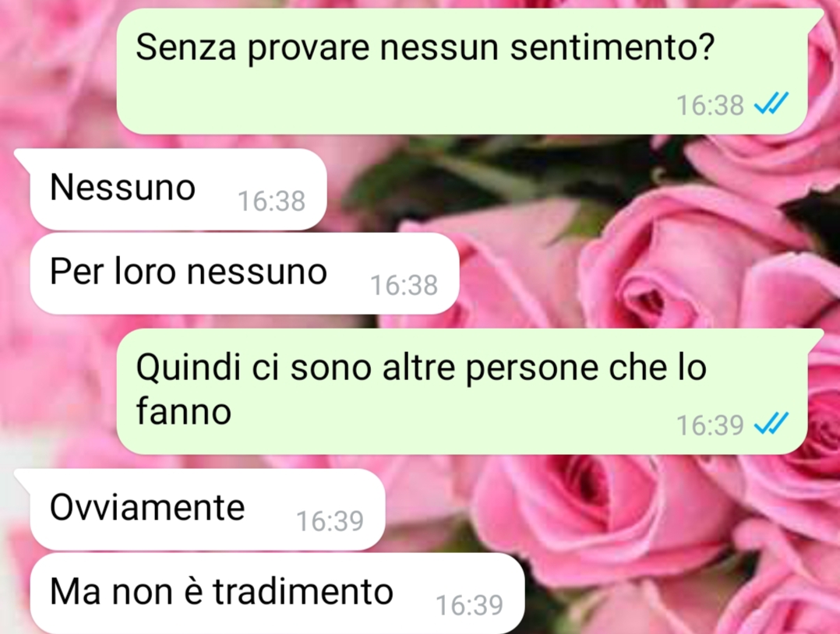Select 'Quindi ci sono altre persone' message bubble
840x634 pixels.
(x=462, y=392)
